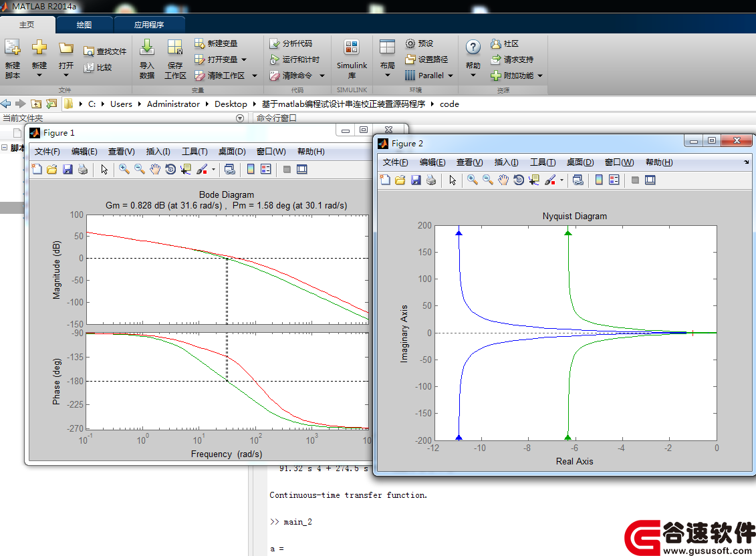Click code folder in the path
This screenshot has width=756, height=556.
tap(449, 104)
